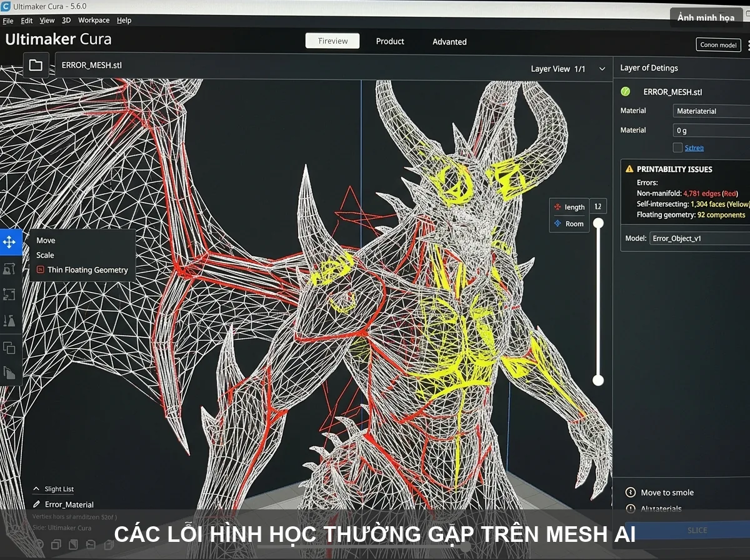Open the File menu
Viewport: 750px width, 560px height.
click(x=8, y=20)
